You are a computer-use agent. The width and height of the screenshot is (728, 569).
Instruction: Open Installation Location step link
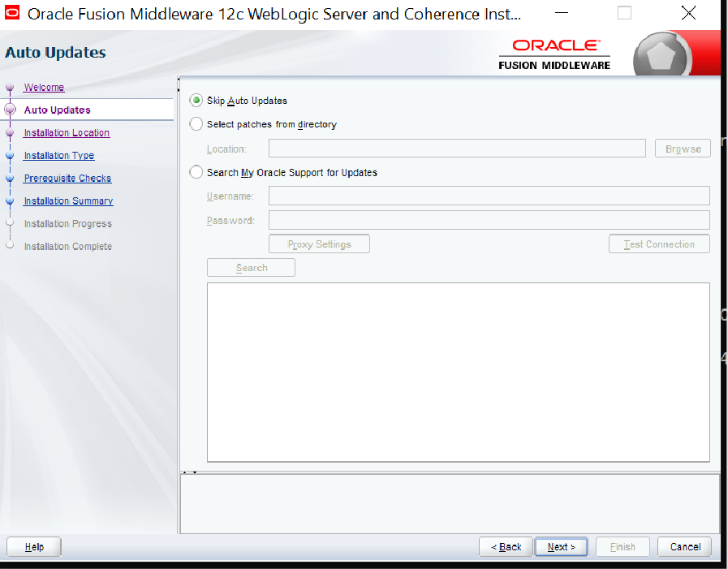coord(67,133)
